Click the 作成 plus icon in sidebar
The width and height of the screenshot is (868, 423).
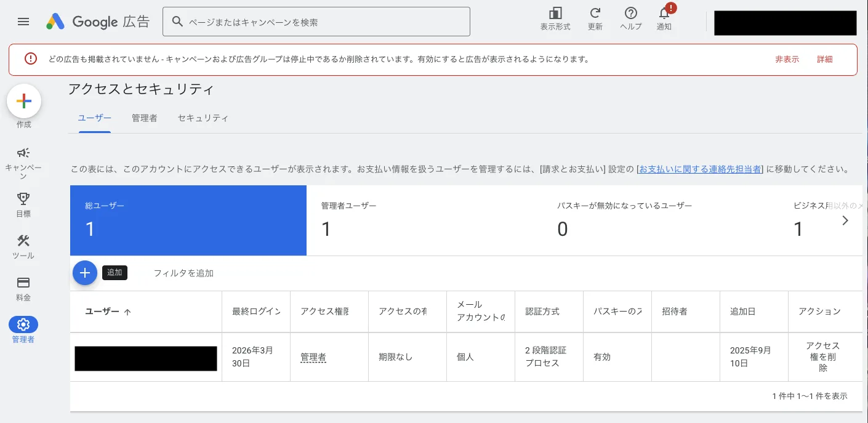(x=23, y=100)
